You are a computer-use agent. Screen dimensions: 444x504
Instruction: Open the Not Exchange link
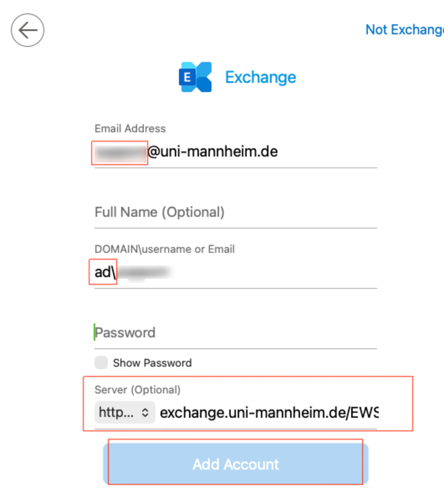[404, 30]
